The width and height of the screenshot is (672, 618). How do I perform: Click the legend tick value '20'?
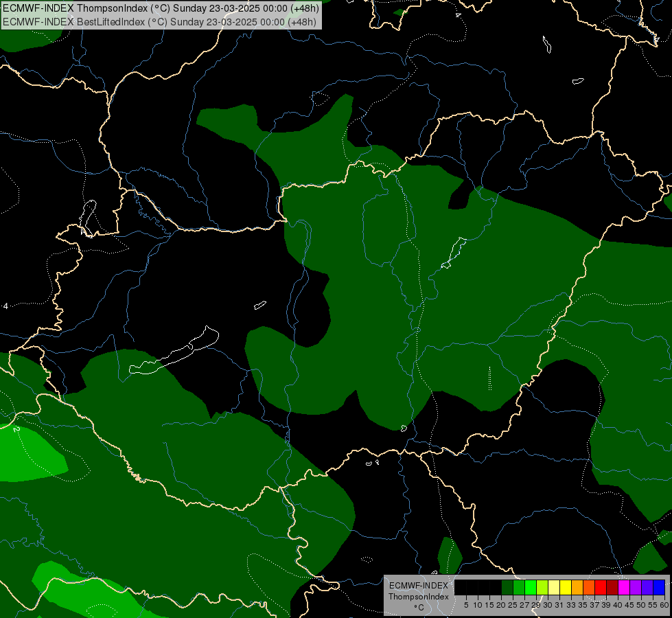pos(501,605)
